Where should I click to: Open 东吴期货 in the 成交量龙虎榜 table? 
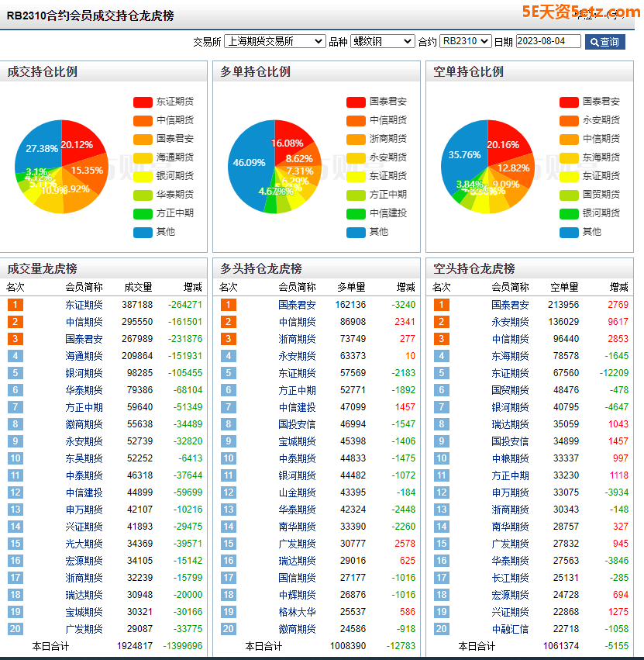tap(84, 458)
